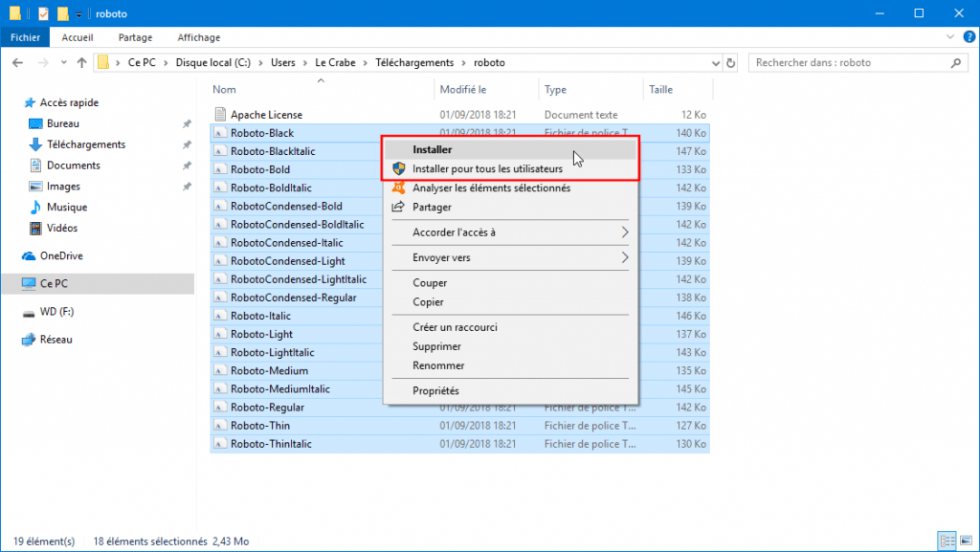Expand the Envoyer vers submenu
This screenshot has width=980, height=552.
(x=510, y=257)
